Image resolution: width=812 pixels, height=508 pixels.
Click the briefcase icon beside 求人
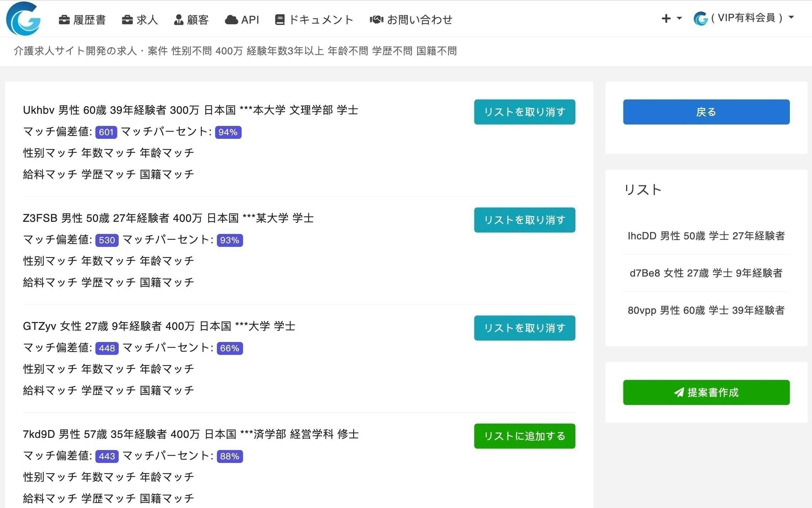click(x=127, y=20)
